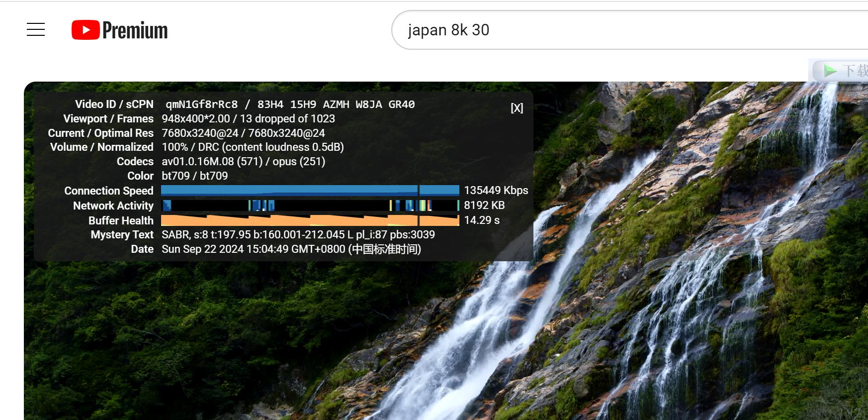Click the 'Viewport / Frames' label
This screenshot has width=868, height=420.
(x=108, y=119)
